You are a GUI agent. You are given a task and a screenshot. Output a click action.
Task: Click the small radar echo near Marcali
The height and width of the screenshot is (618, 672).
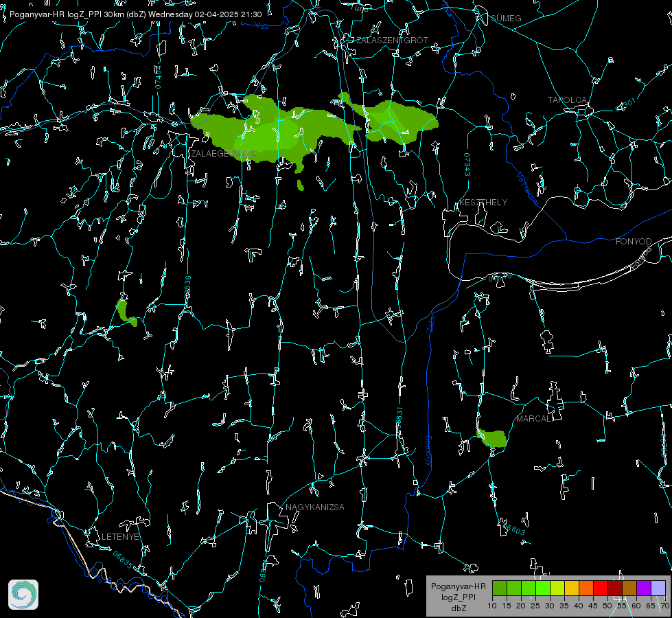(492, 438)
